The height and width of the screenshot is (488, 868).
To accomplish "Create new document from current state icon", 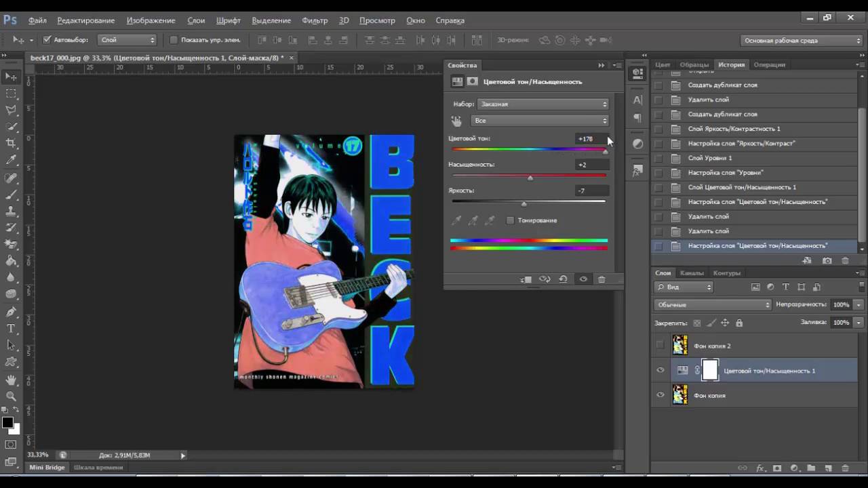I will [x=807, y=260].
